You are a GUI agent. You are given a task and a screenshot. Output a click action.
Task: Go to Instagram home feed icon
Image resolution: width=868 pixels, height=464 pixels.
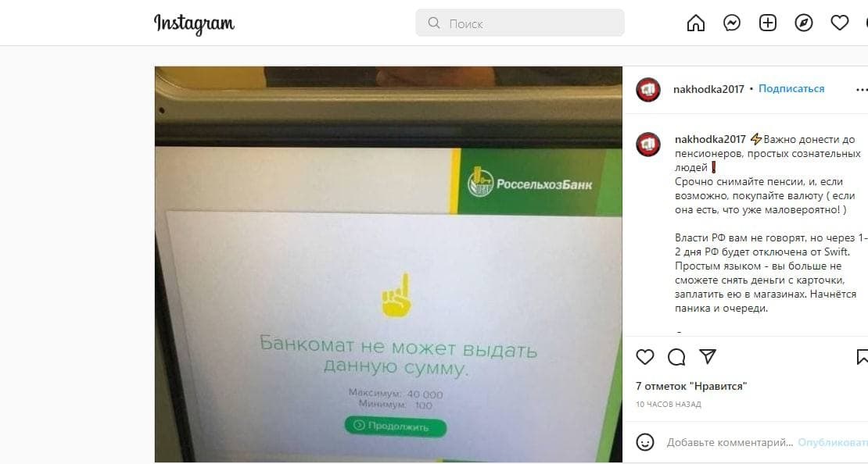(x=695, y=23)
